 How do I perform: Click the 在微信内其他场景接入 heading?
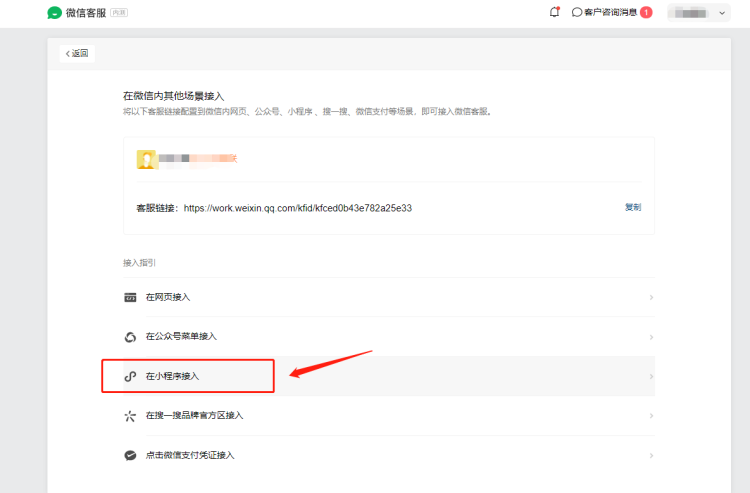(173, 96)
